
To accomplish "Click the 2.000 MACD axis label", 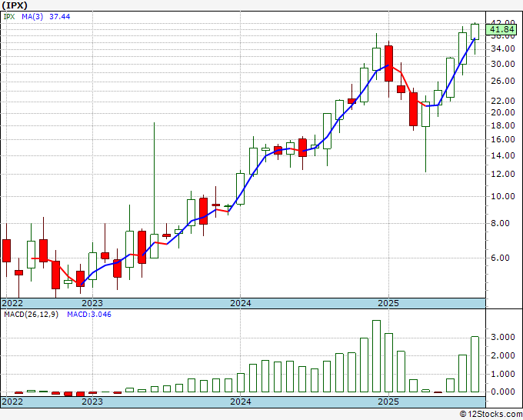I will click(x=503, y=355).
